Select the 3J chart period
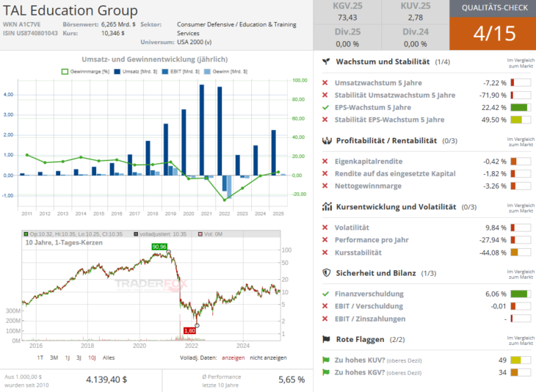The image size is (536, 392). point(79,357)
